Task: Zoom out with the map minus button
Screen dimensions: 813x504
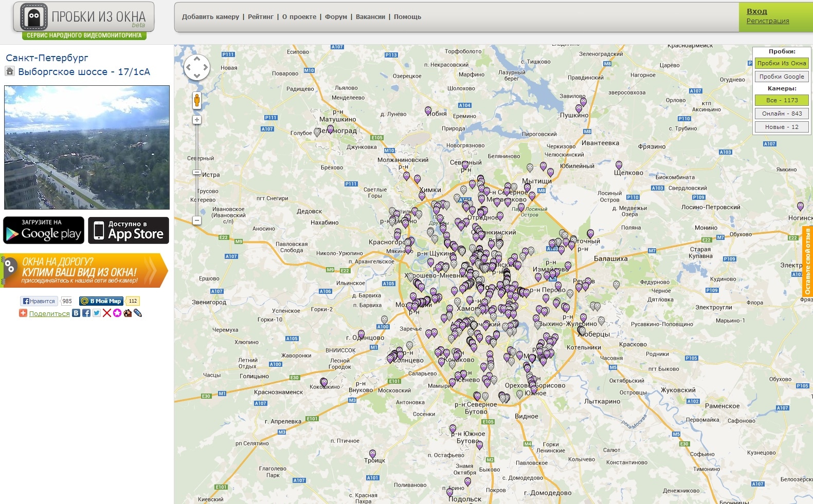Action: [196, 220]
